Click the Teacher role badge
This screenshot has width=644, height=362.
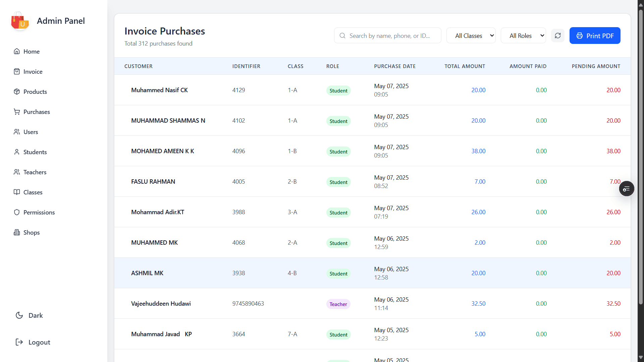pyautogui.click(x=338, y=304)
